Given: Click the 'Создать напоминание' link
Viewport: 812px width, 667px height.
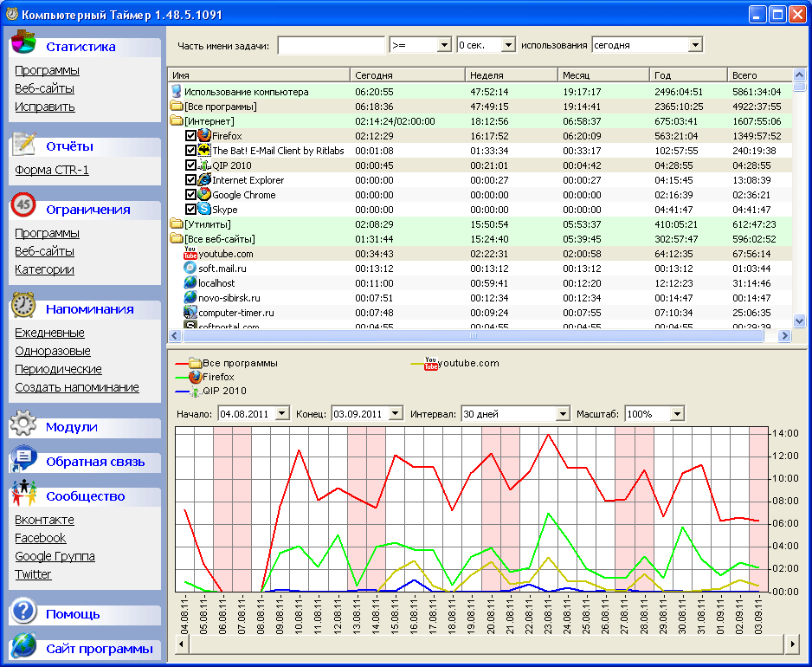Looking at the screenshot, I should 77,387.
